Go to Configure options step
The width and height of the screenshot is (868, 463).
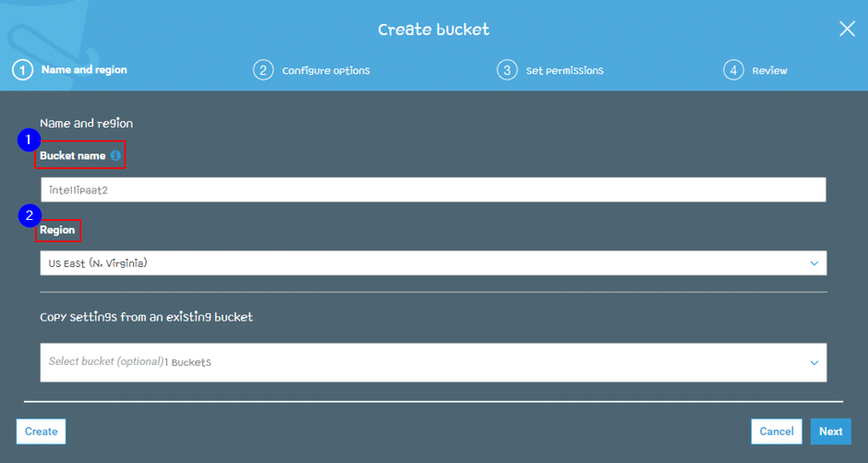(x=326, y=71)
